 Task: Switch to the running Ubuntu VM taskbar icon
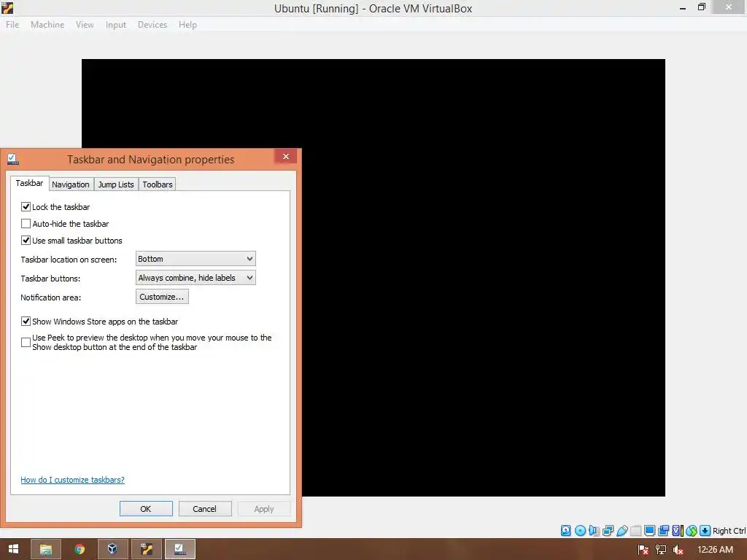click(x=146, y=549)
